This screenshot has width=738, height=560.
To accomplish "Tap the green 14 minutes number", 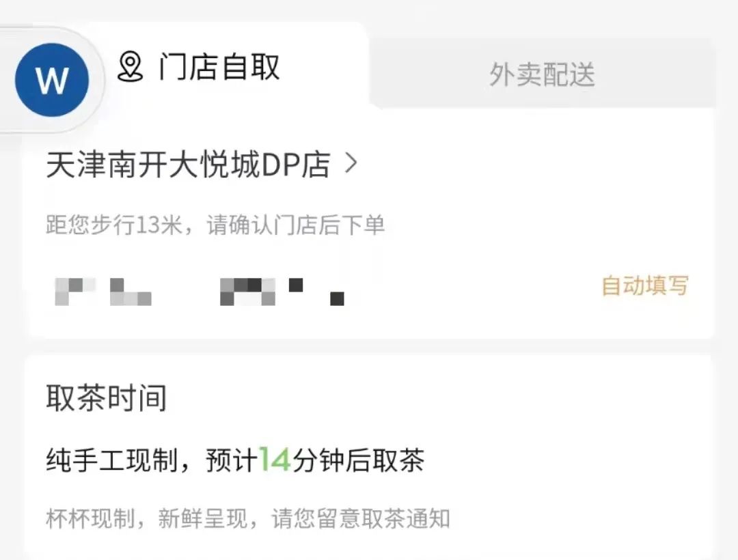I will tap(275, 459).
